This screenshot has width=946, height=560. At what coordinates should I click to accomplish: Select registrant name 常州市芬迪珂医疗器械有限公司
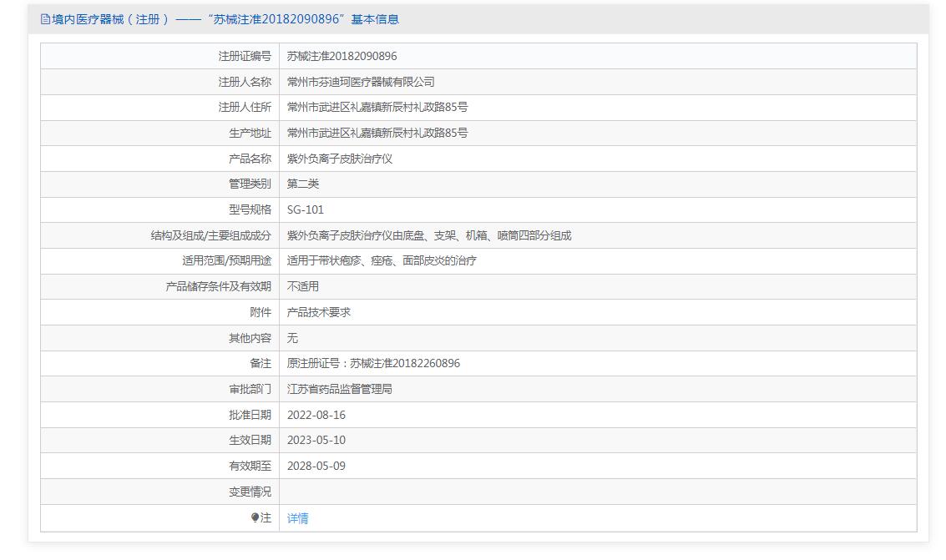tap(361, 82)
